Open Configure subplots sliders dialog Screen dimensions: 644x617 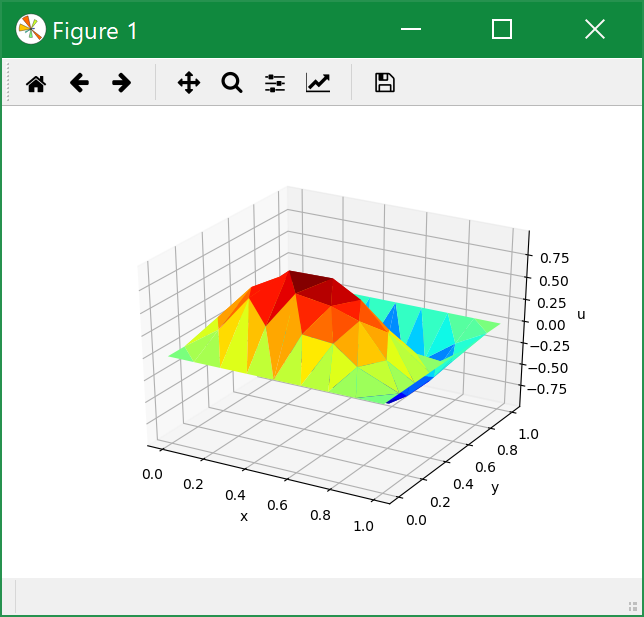[x=275, y=83]
